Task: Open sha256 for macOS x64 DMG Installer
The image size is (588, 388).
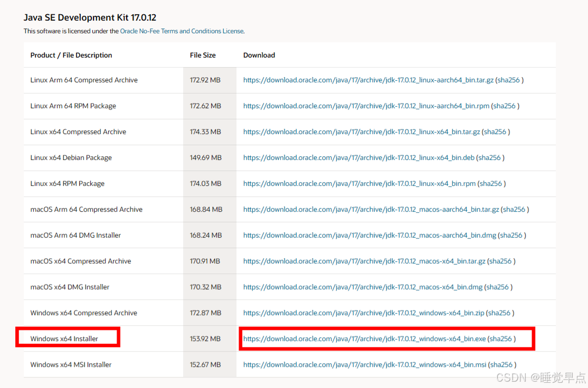Action: [498, 287]
